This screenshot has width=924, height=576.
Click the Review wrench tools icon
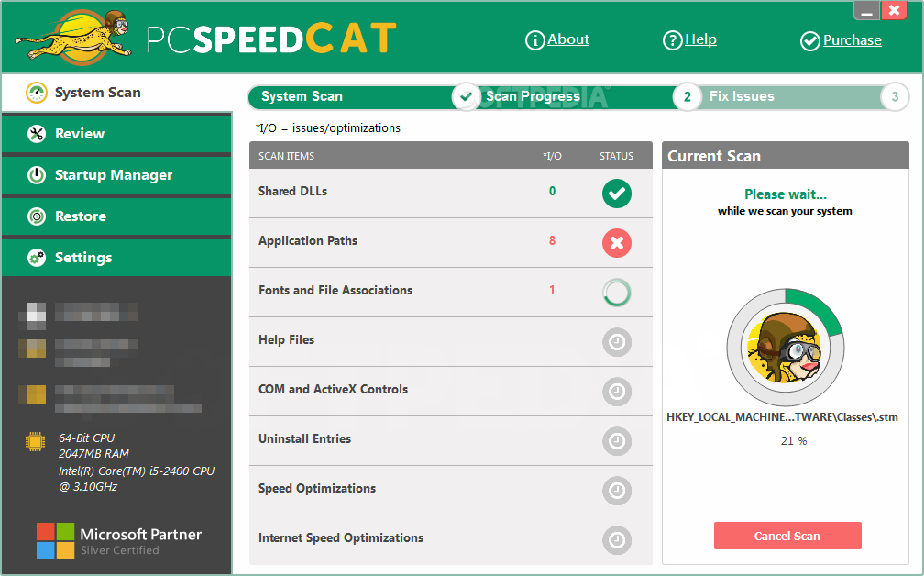coord(37,134)
